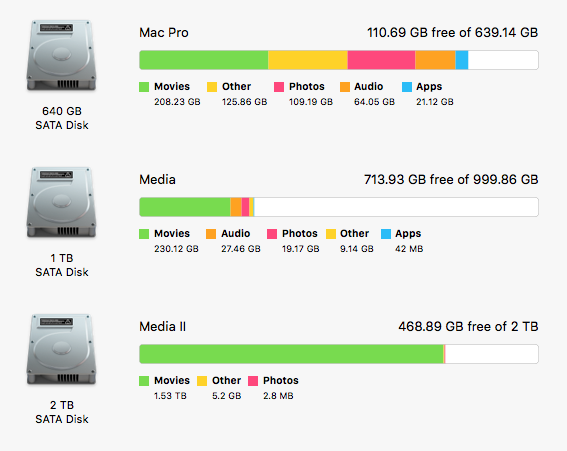
Task: Click the Media 1 TB disk icon
Action: [x=61, y=203]
